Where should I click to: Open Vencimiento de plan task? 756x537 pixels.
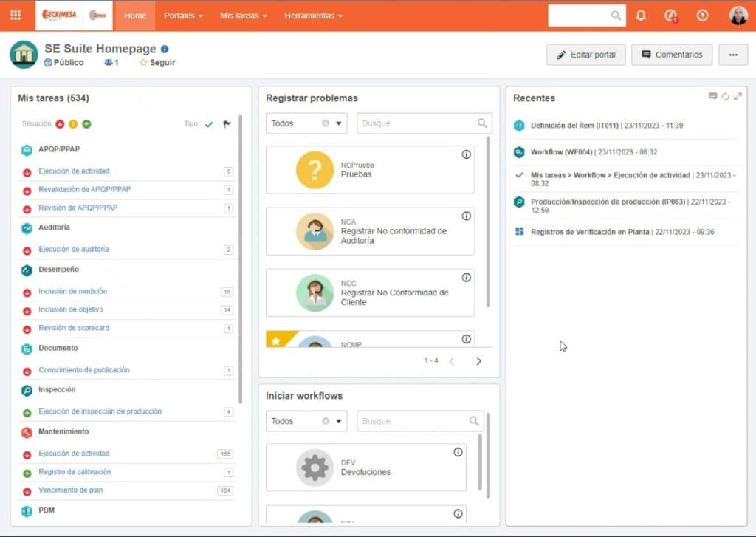70,490
